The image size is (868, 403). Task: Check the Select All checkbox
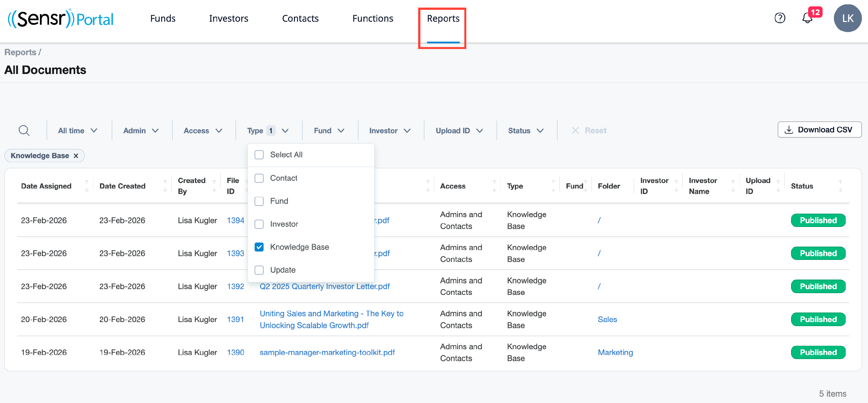tap(259, 155)
